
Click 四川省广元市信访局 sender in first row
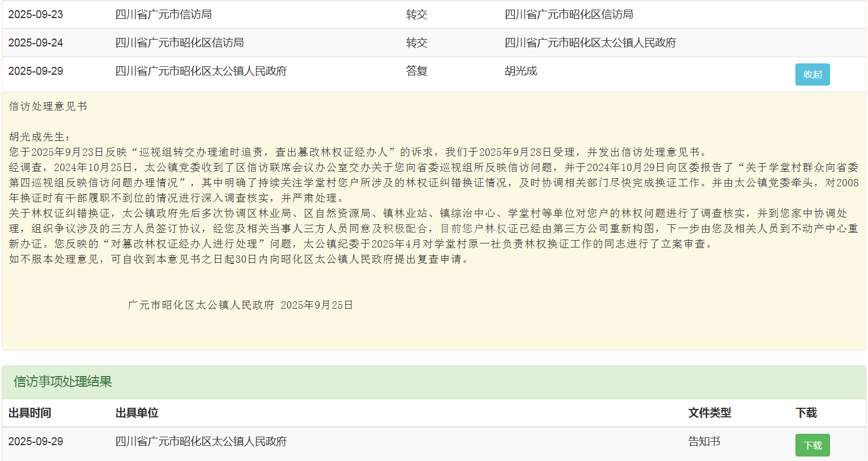[x=163, y=15]
